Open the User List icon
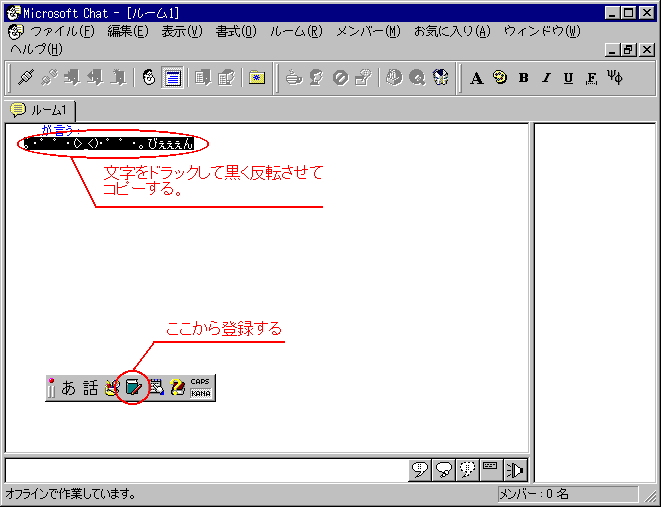Screen dimensions: 661x507 coord(226,78)
